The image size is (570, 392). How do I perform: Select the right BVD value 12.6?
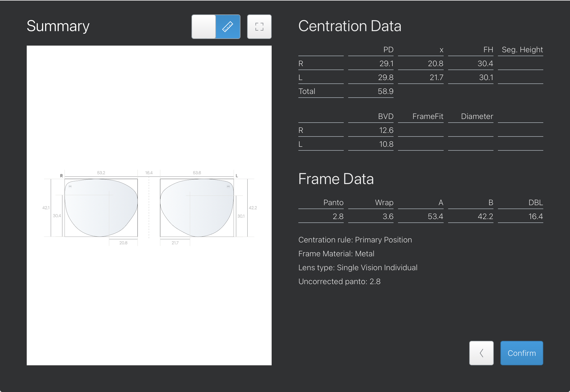pyautogui.click(x=386, y=130)
